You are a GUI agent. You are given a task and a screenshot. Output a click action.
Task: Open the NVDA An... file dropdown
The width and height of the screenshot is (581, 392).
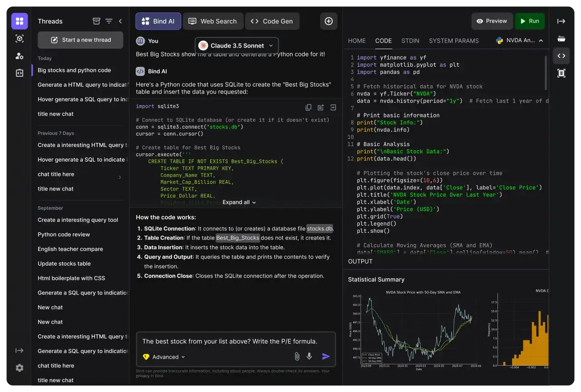[x=520, y=40]
